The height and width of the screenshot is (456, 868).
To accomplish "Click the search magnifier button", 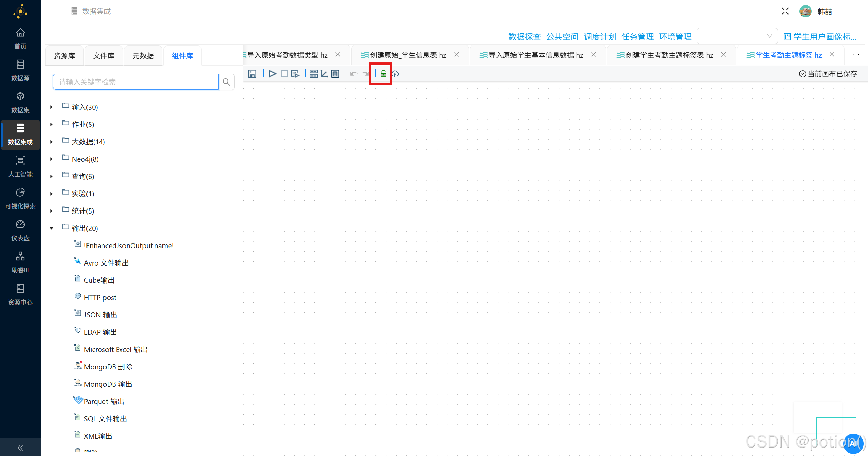I will (x=227, y=82).
